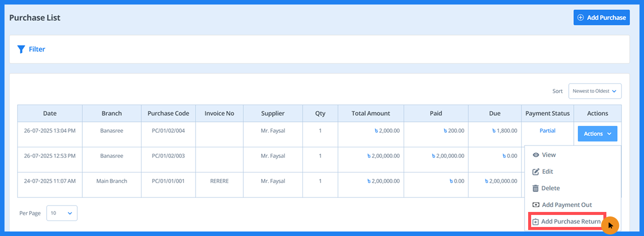Click the Partial payment status

(547, 131)
